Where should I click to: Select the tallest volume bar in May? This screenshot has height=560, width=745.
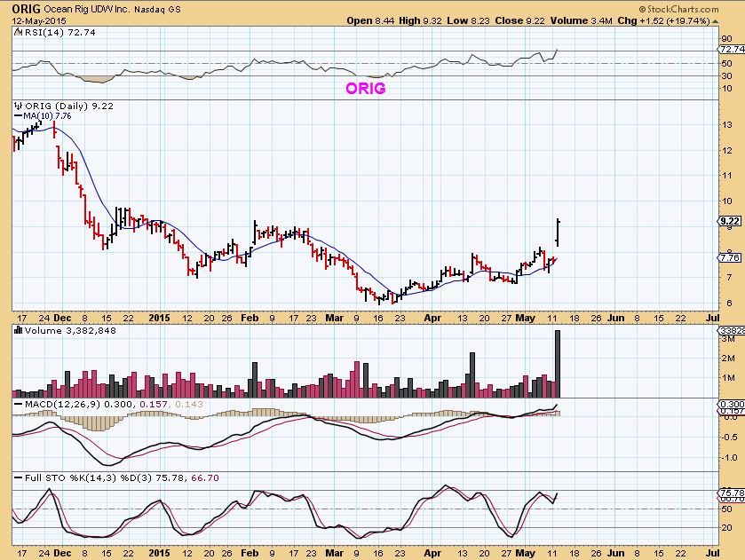(559, 364)
